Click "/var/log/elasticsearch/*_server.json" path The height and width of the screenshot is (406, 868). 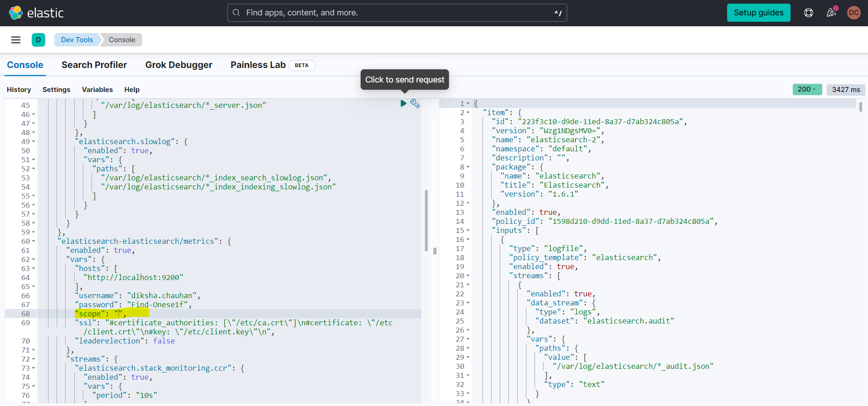pos(183,105)
